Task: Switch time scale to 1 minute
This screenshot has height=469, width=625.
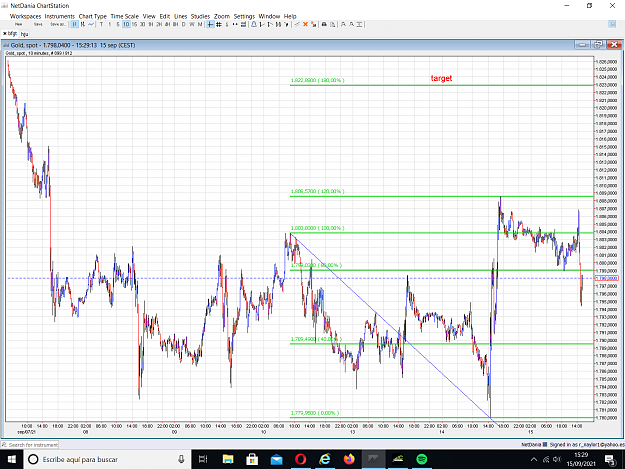Action: click(x=110, y=24)
